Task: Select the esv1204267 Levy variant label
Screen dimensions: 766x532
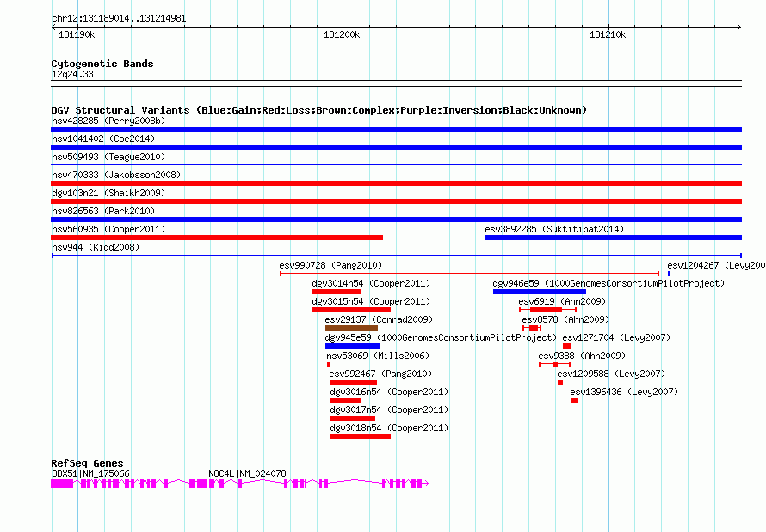Action: point(716,265)
